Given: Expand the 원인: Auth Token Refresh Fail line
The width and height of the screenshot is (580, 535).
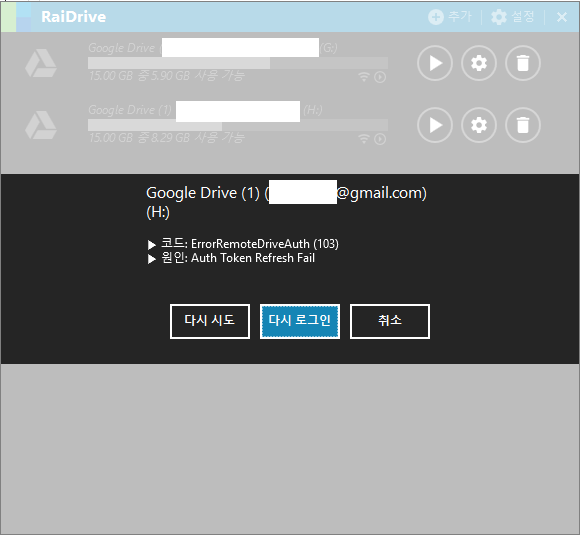Looking at the screenshot, I should pyautogui.click(x=231, y=258).
